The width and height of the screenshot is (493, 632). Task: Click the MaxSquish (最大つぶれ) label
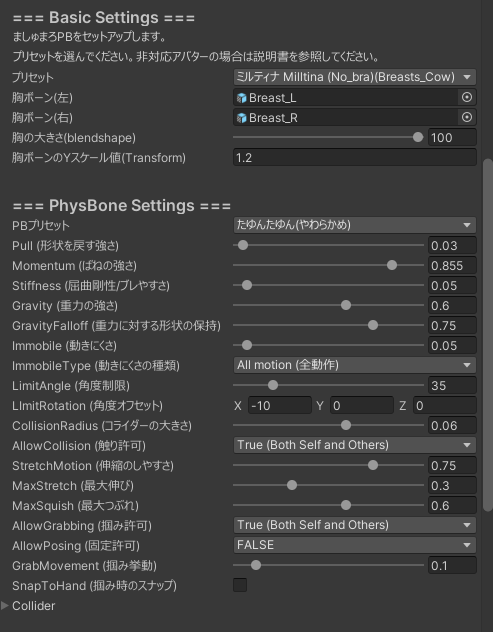click(x=75, y=505)
